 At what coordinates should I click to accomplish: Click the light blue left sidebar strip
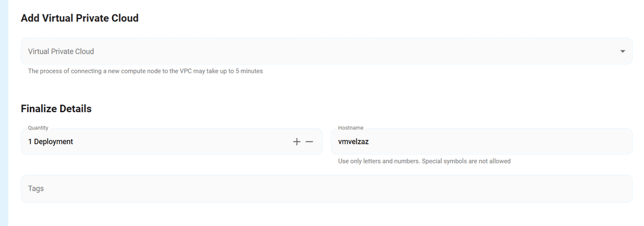[4, 113]
